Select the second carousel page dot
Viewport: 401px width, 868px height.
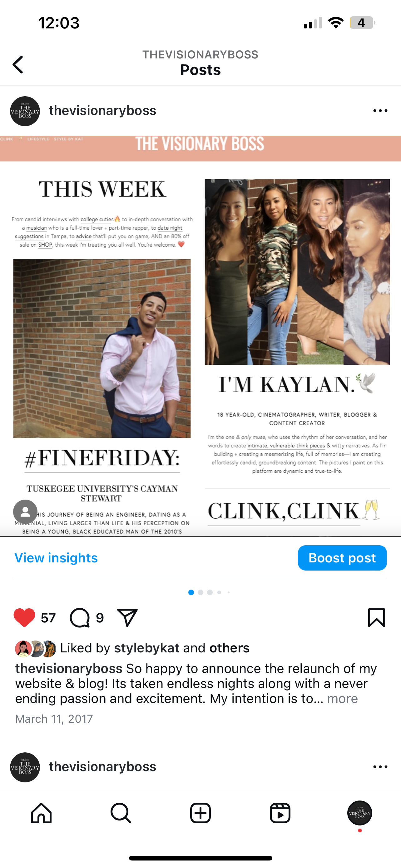pos(200,592)
